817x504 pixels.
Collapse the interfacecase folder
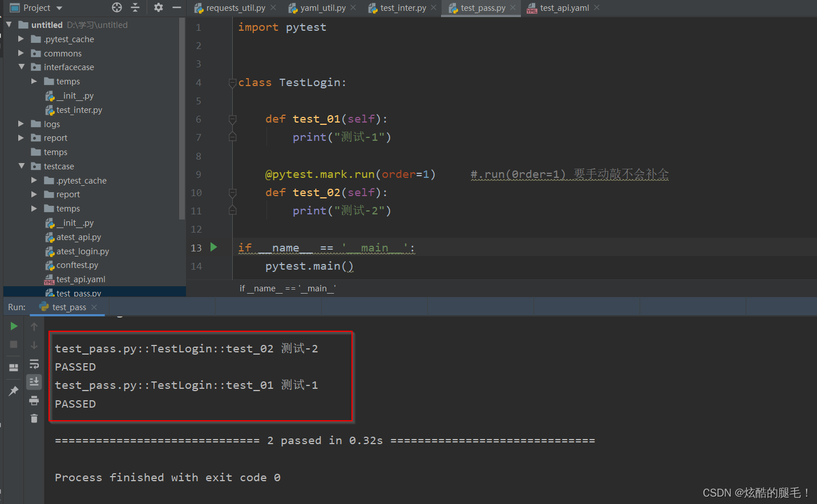pyautogui.click(x=21, y=67)
